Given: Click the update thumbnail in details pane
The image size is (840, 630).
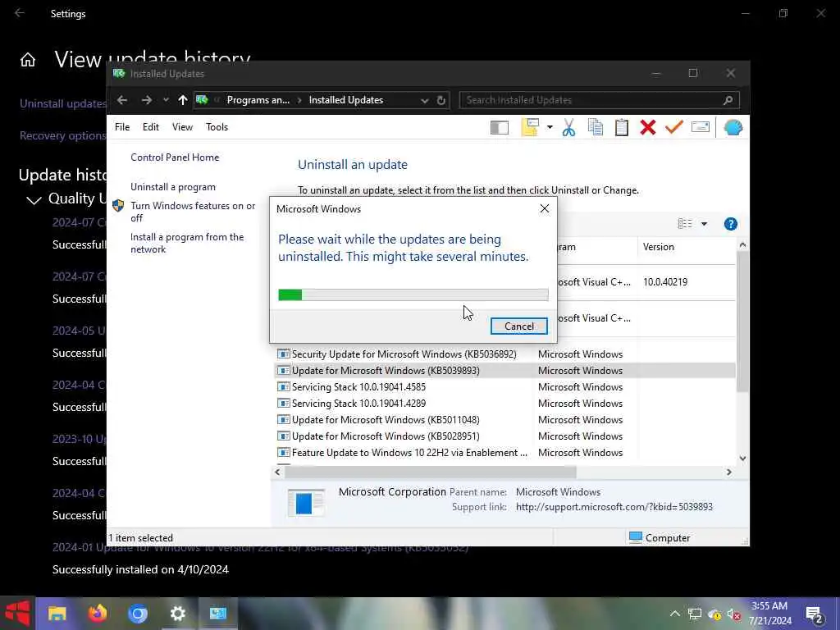Looking at the screenshot, I should tap(306, 503).
